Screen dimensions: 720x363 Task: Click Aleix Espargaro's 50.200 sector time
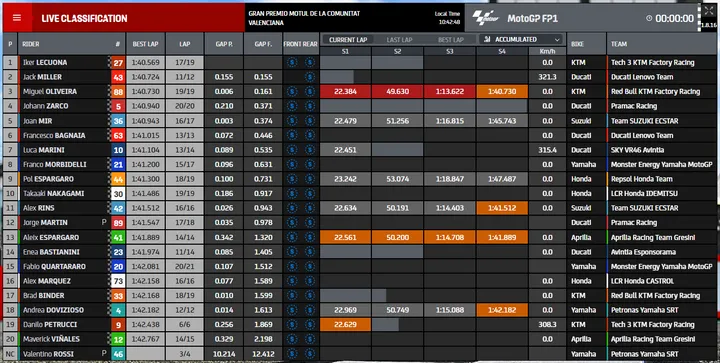click(x=398, y=237)
